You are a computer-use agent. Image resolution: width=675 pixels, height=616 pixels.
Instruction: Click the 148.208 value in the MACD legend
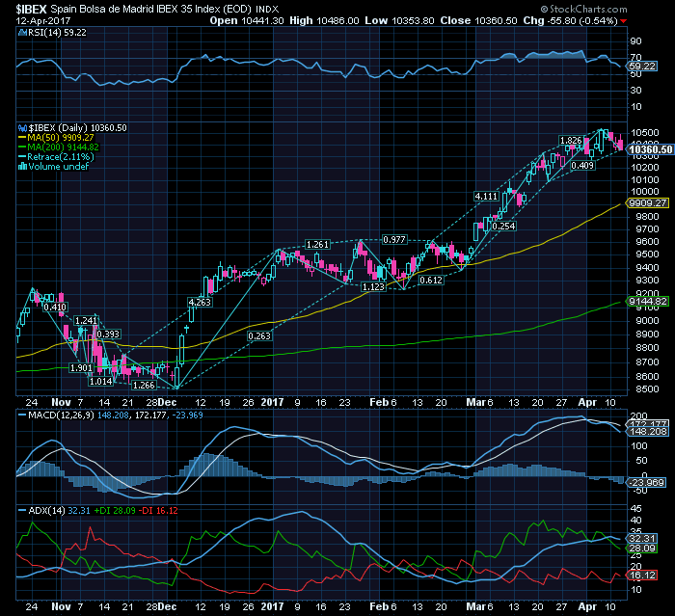[x=113, y=415]
